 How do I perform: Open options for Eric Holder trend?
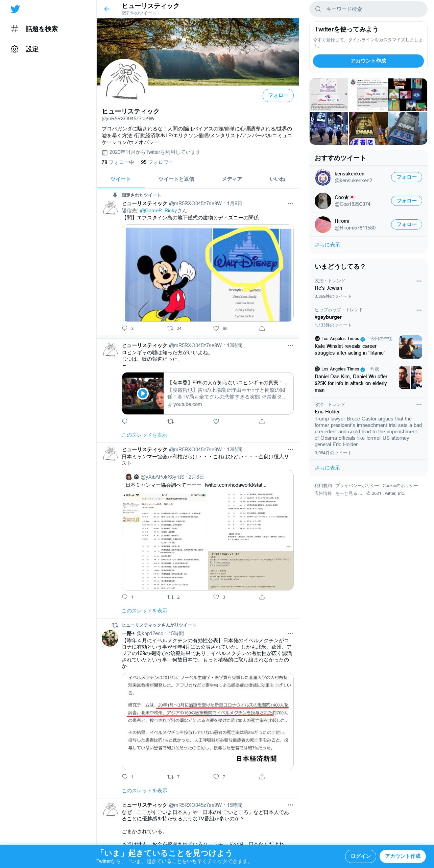click(x=419, y=405)
